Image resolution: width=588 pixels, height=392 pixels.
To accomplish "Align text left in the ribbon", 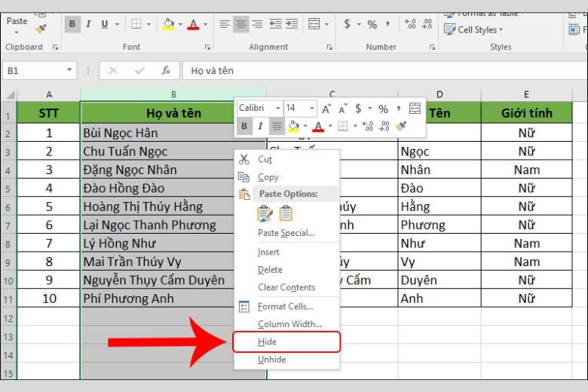I will 224,24.
